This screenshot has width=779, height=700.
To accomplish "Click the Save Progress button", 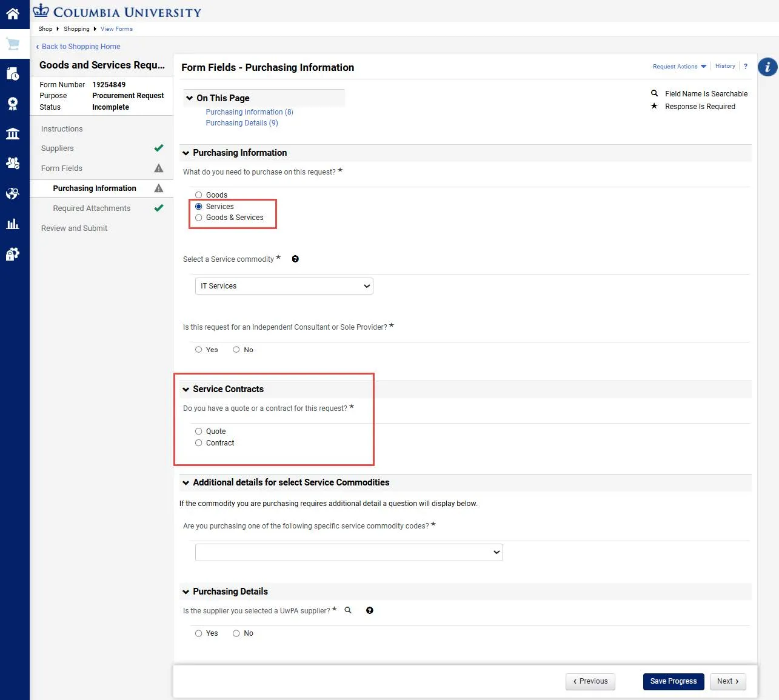I will (674, 681).
